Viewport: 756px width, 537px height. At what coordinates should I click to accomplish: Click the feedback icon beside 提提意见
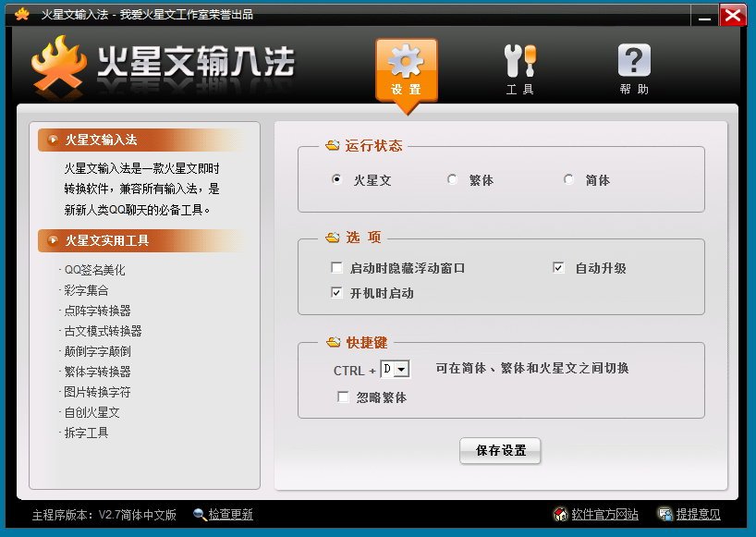pos(665,514)
